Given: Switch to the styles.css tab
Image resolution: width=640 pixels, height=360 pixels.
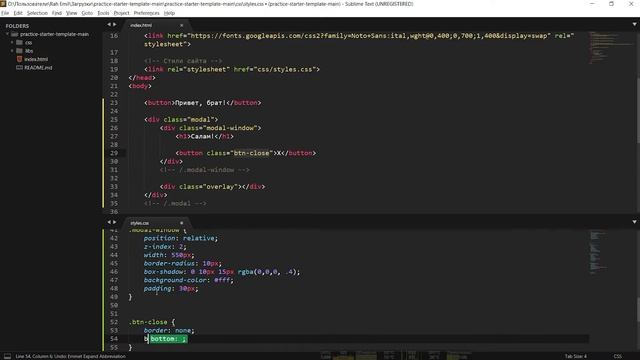Looking at the screenshot, I should (x=140, y=223).
